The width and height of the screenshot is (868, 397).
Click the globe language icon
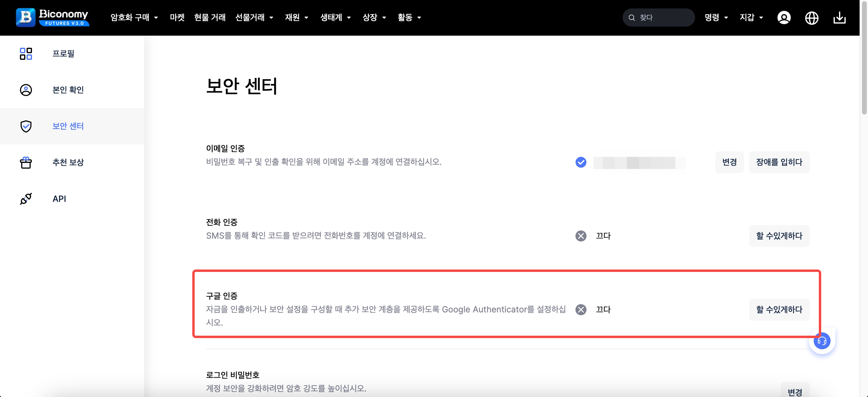[x=811, y=18]
